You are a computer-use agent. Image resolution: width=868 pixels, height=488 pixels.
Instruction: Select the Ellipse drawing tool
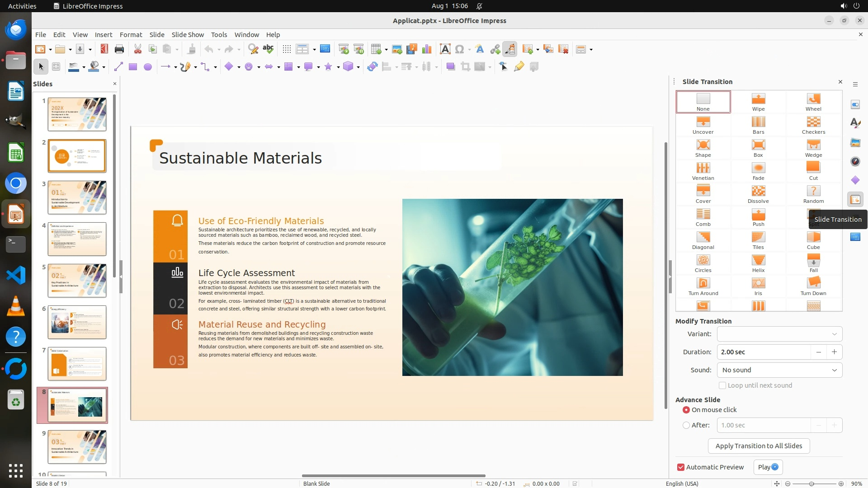pos(147,67)
